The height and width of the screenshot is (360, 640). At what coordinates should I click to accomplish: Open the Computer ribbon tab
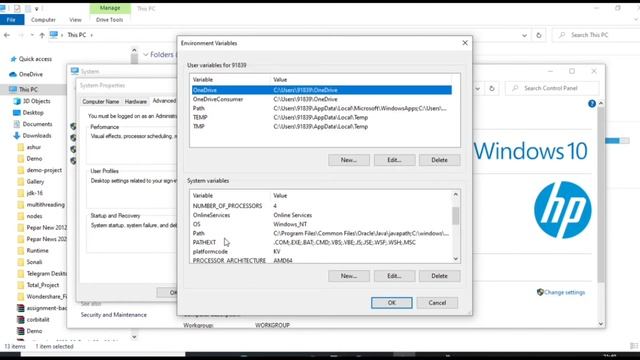click(43, 20)
